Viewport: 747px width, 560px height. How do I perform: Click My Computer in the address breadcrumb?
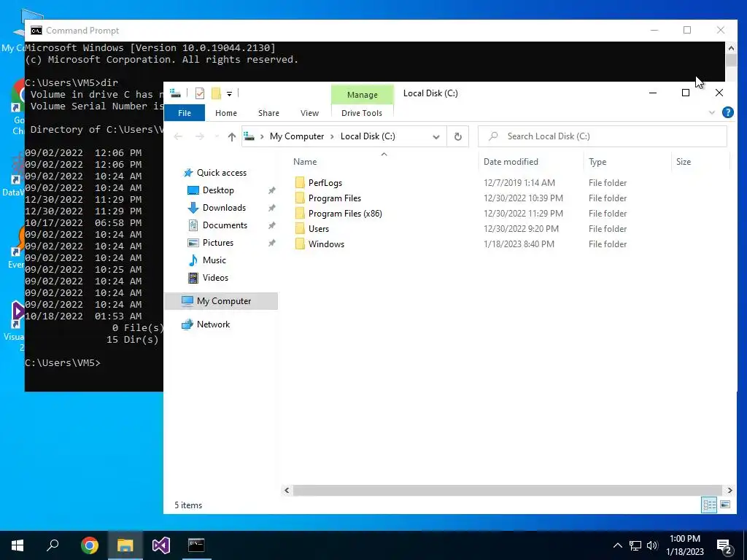297,136
